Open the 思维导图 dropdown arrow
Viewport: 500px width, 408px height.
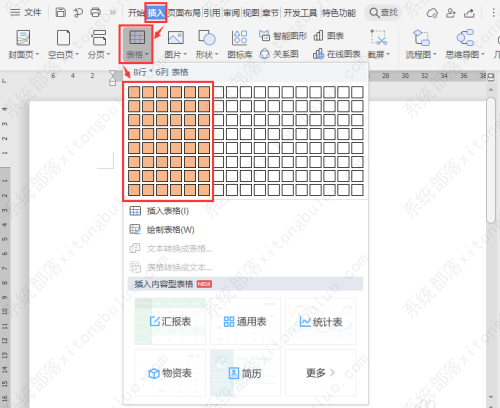tap(483, 54)
